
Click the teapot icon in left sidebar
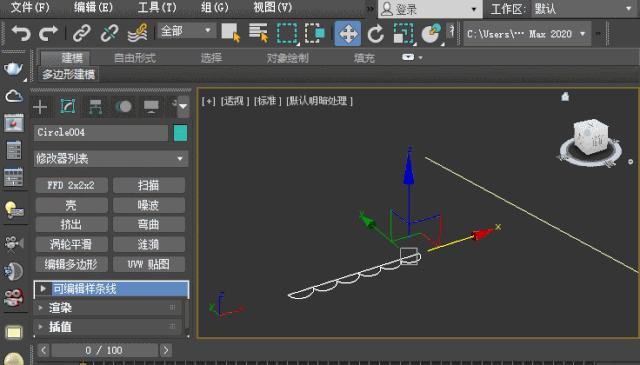pos(13,68)
